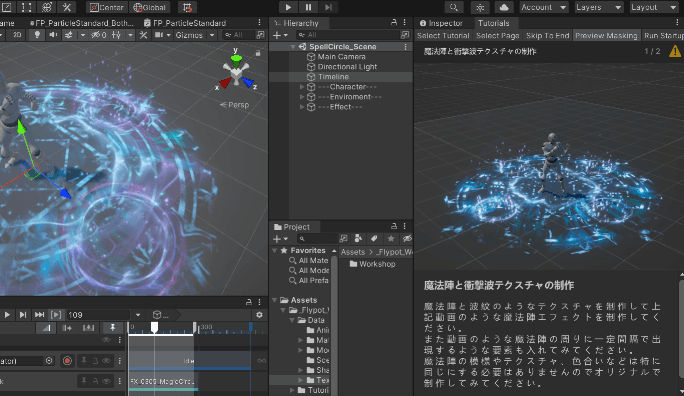Open the Unity search magnifier icon

pyautogui.click(x=454, y=7)
